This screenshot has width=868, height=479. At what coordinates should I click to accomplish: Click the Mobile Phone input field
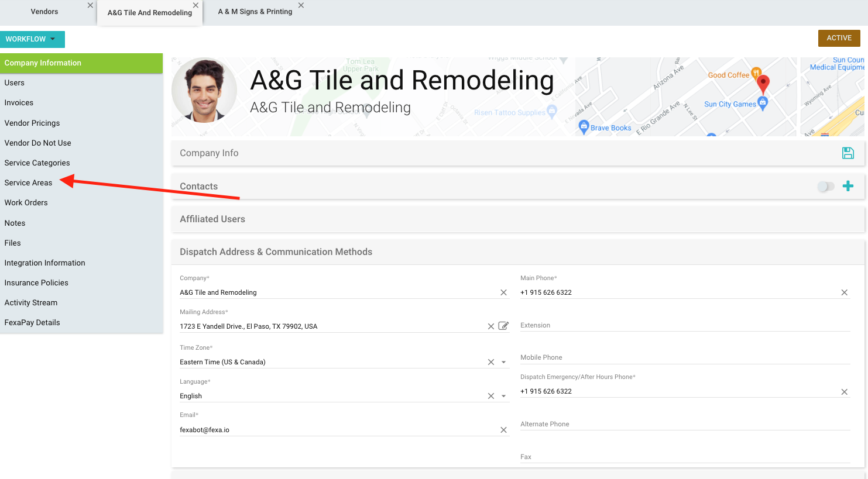685,357
